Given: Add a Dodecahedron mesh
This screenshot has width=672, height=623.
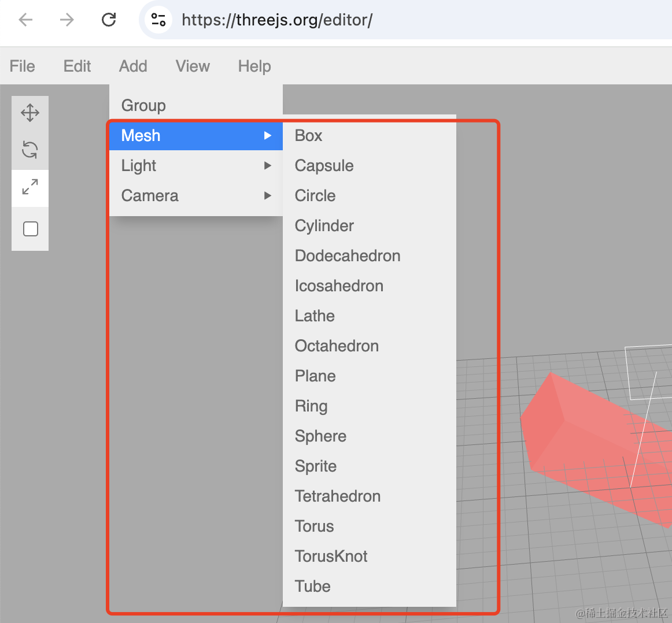Looking at the screenshot, I should (370, 255).
